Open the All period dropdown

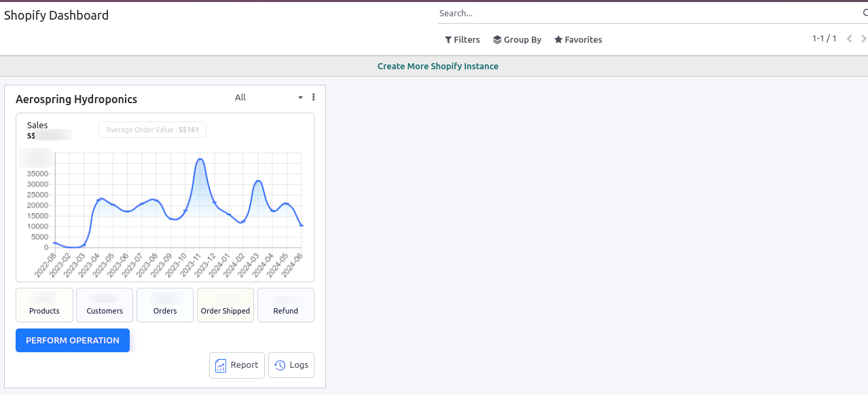pyautogui.click(x=269, y=98)
